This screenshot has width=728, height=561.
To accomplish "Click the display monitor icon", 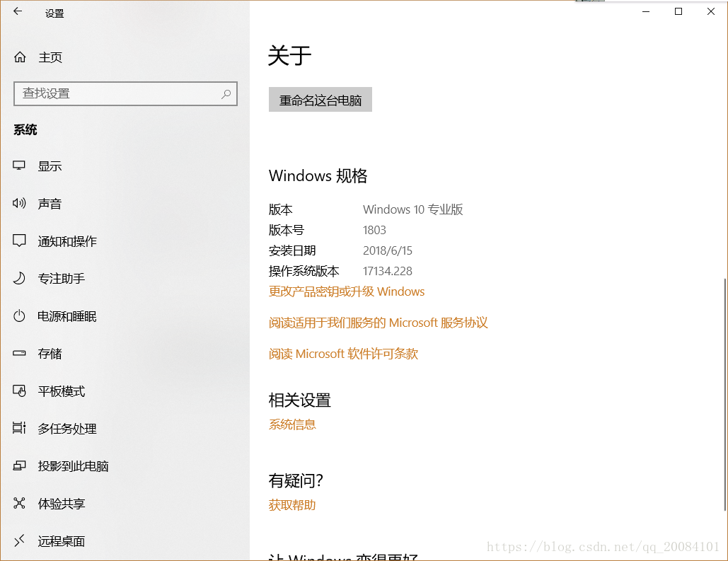I will pos(19,166).
